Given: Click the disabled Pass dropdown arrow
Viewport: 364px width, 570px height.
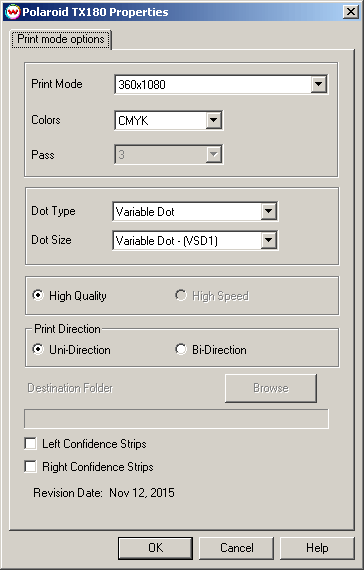Looking at the screenshot, I should tap(213, 154).
